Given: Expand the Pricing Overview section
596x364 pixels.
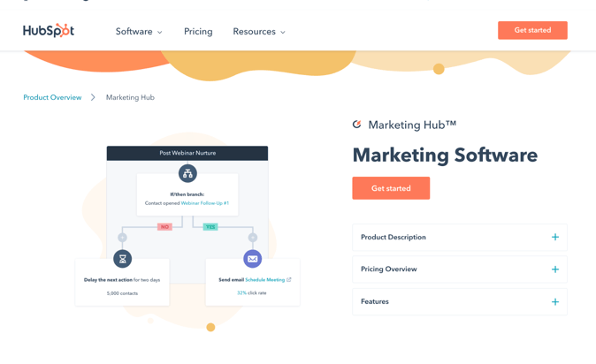Looking at the screenshot, I should 460,269.
